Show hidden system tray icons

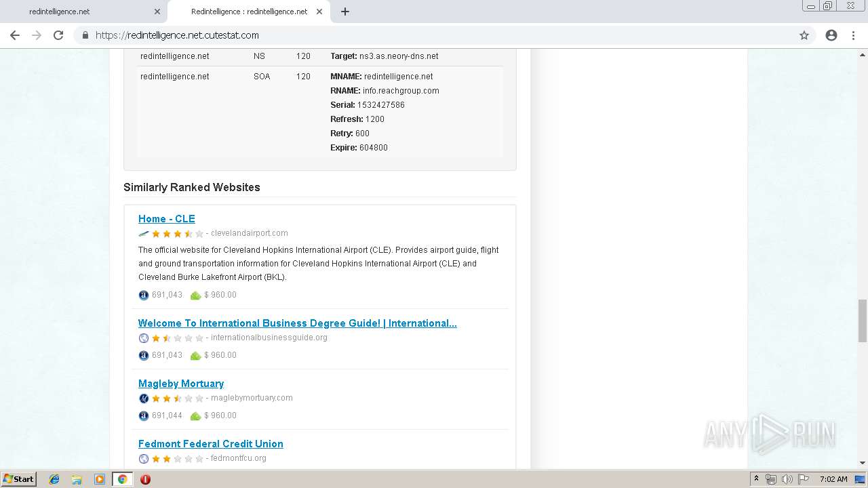[756, 479]
